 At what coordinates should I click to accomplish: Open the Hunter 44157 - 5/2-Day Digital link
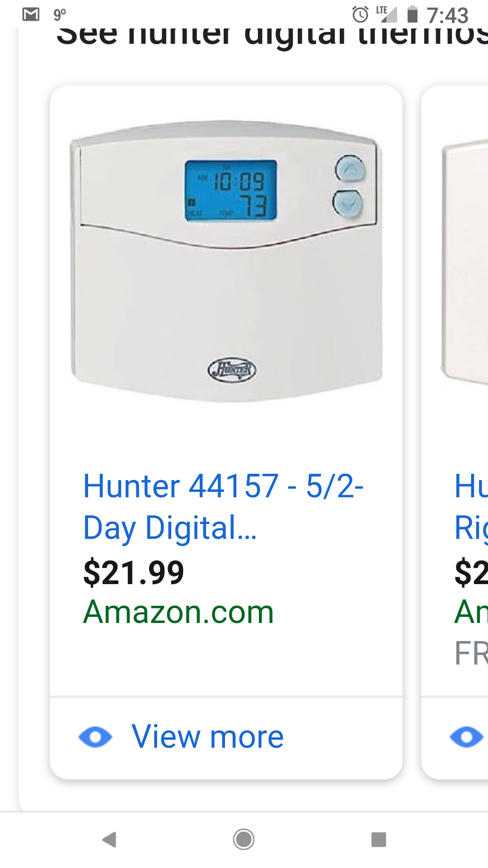tap(223, 506)
